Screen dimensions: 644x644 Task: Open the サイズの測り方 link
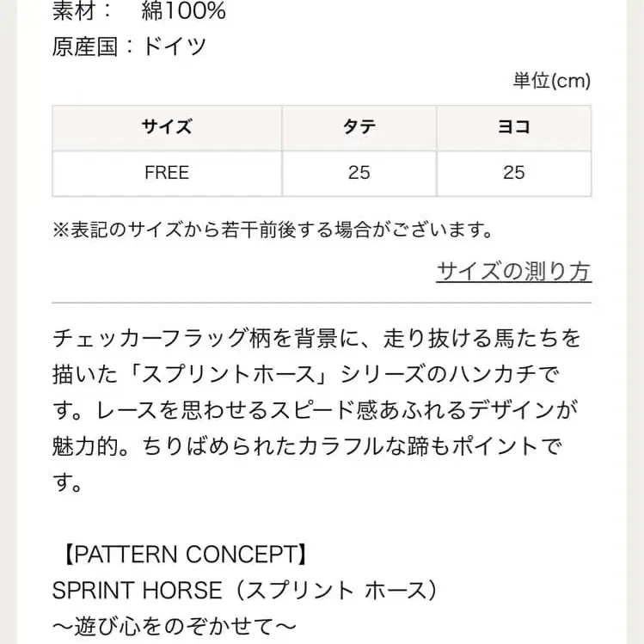click(513, 272)
